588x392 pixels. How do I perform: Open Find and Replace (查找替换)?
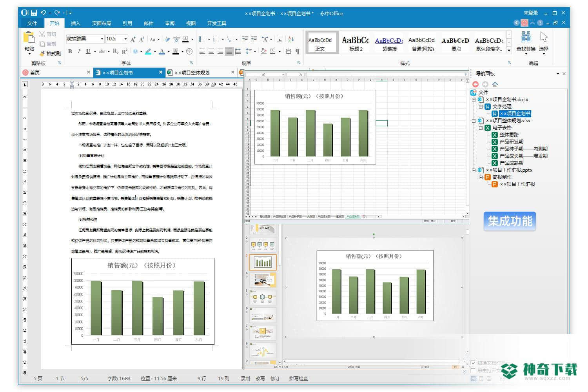click(526, 42)
